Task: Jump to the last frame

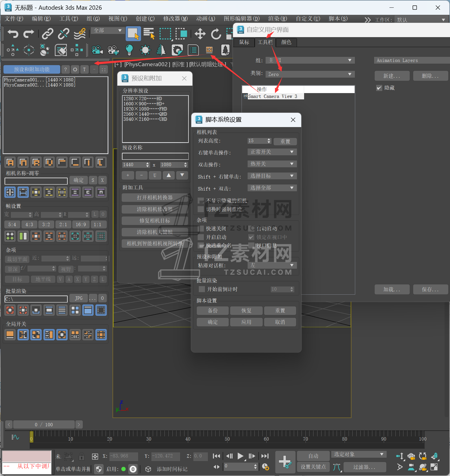Action: pyautogui.click(x=265, y=456)
